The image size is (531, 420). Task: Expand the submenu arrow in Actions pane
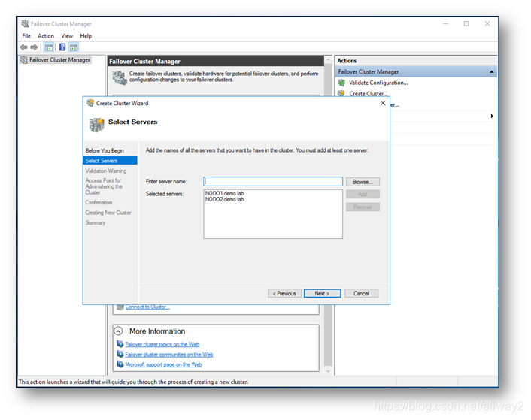coord(492,116)
